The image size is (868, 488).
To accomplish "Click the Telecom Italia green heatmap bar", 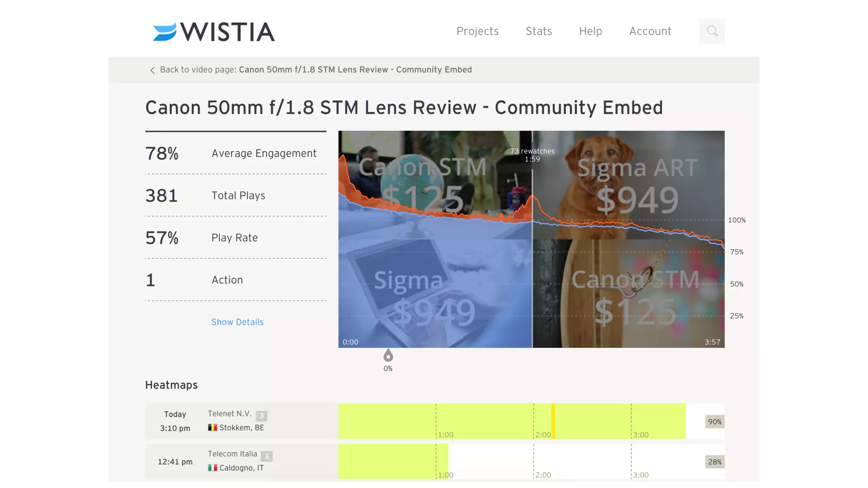I will [392, 461].
